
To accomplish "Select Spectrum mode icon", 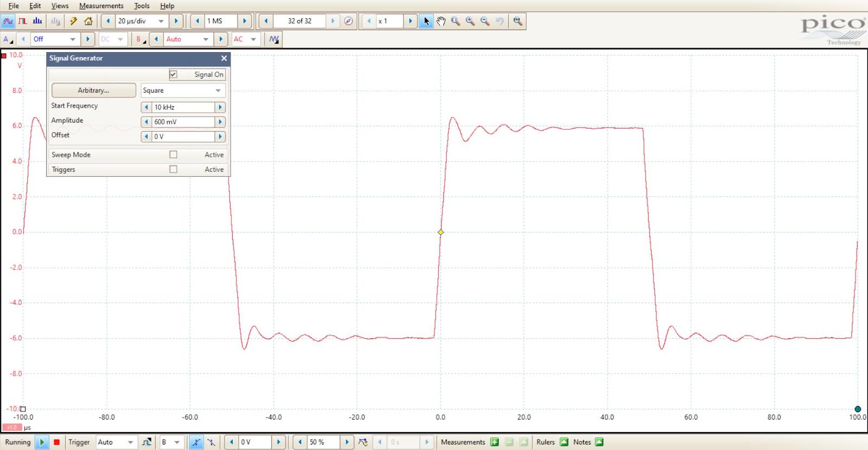I will (x=37, y=21).
